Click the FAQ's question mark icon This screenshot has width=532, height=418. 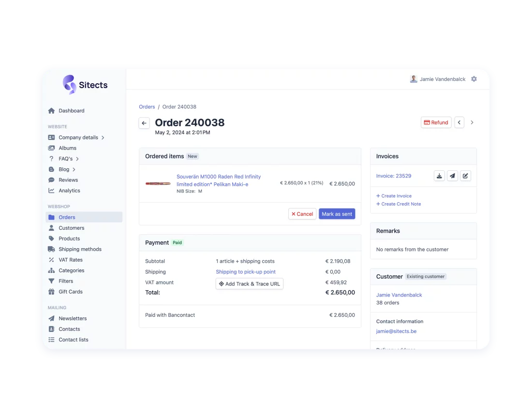tap(51, 159)
